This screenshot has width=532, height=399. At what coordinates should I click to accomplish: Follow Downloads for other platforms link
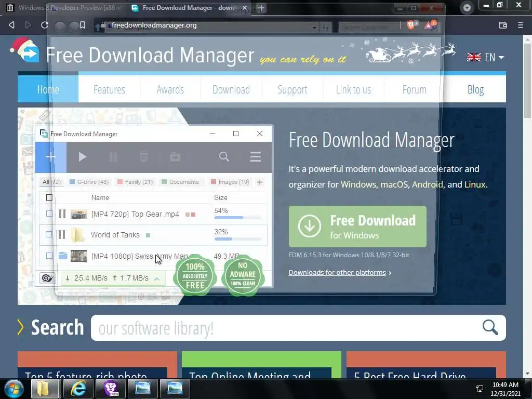tap(337, 272)
